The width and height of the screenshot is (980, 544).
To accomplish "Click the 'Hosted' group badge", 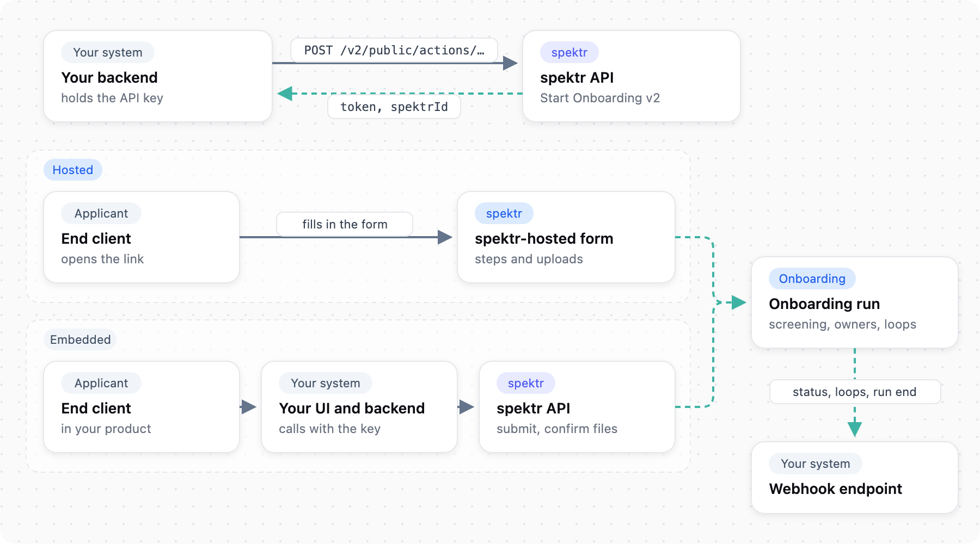I will 73,170.
